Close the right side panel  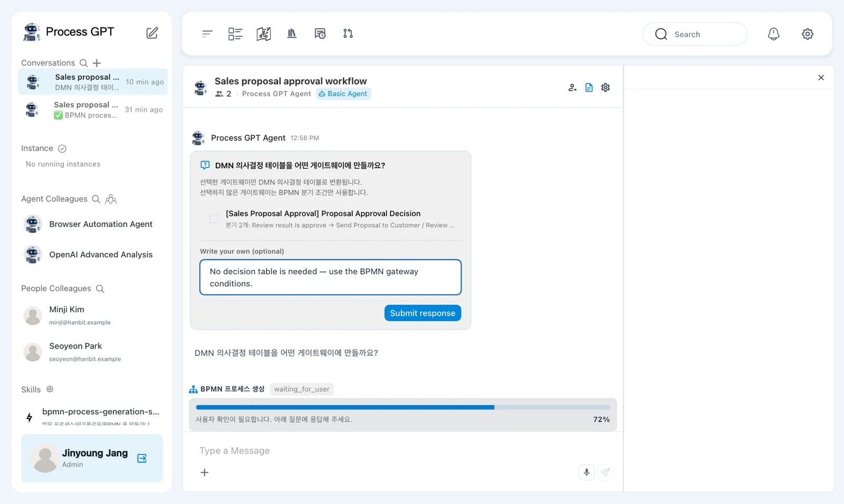tap(821, 77)
